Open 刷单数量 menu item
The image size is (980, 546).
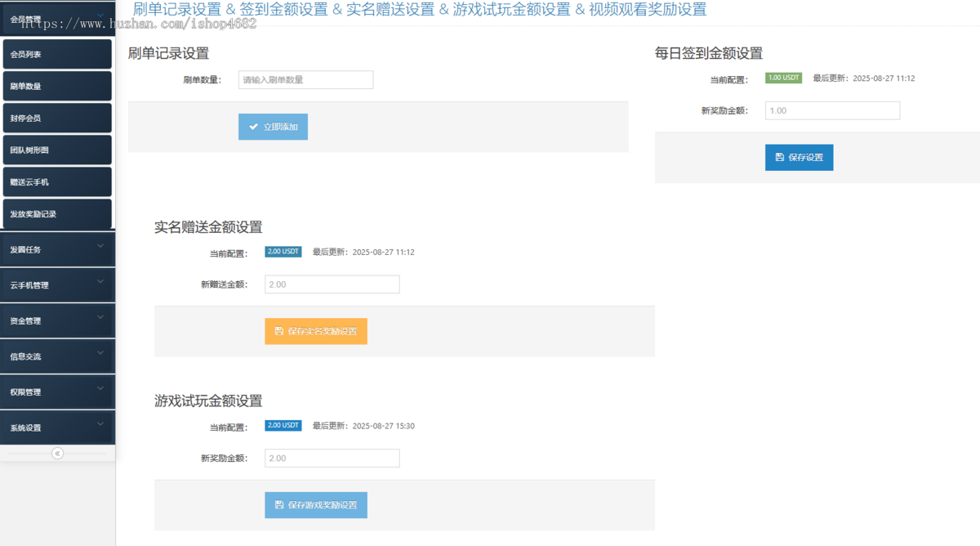(57, 87)
